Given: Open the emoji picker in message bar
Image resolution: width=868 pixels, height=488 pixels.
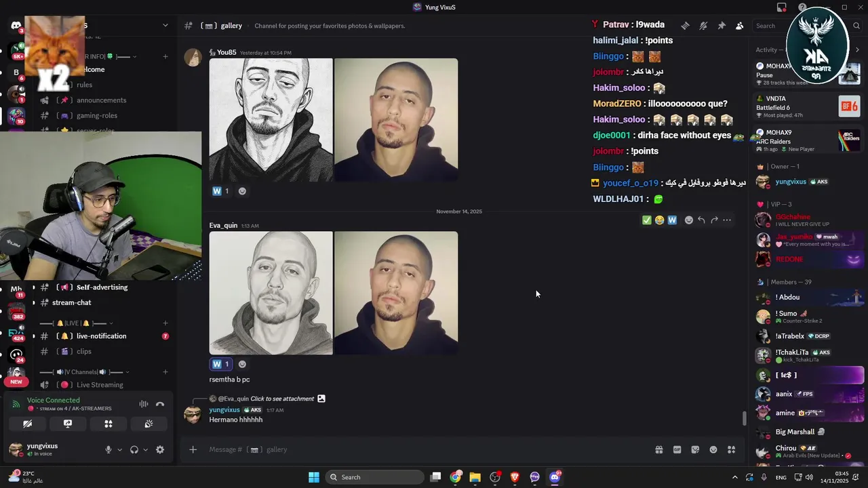Looking at the screenshot, I should tap(713, 449).
